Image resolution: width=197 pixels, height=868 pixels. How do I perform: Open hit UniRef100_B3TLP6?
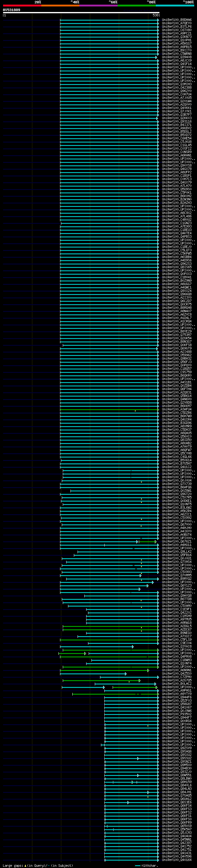[176, 26]
